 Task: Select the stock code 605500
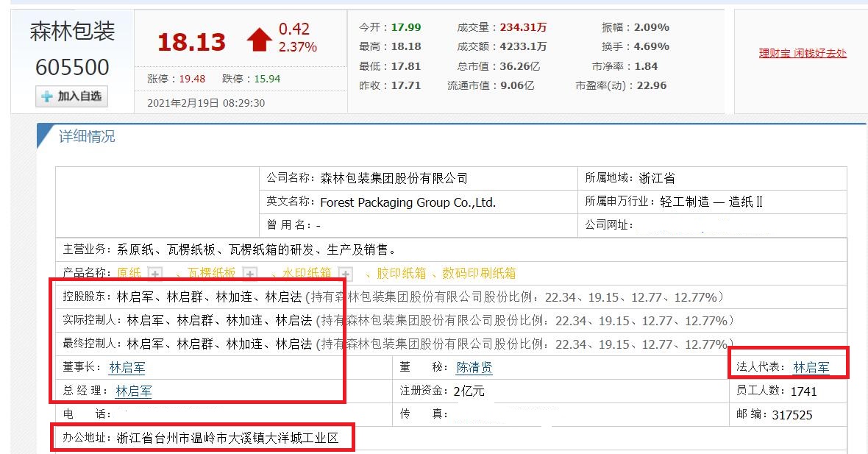point(72,68)
